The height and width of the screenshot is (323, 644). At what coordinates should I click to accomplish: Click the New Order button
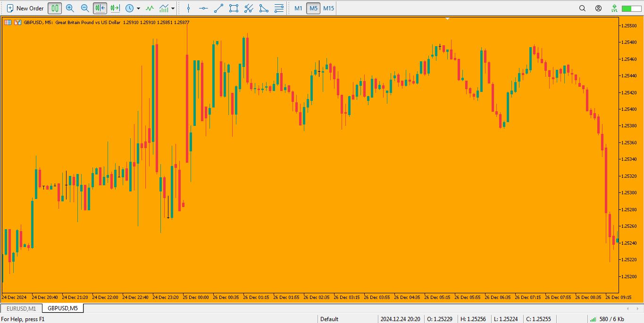[25, 8]
